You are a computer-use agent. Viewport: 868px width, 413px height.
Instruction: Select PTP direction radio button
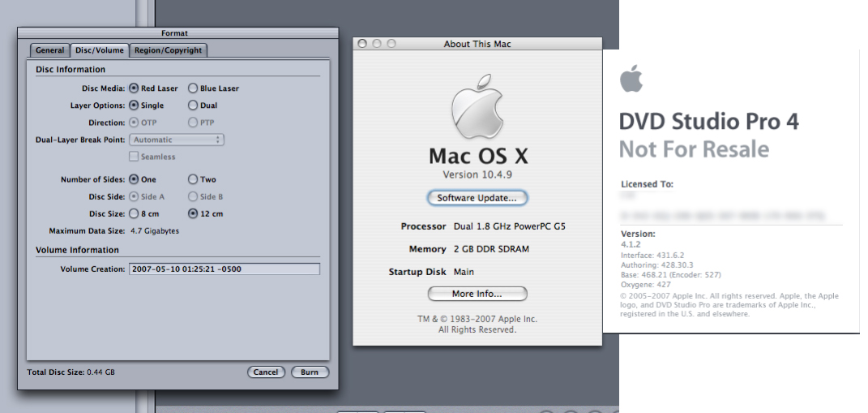(193, 123)
